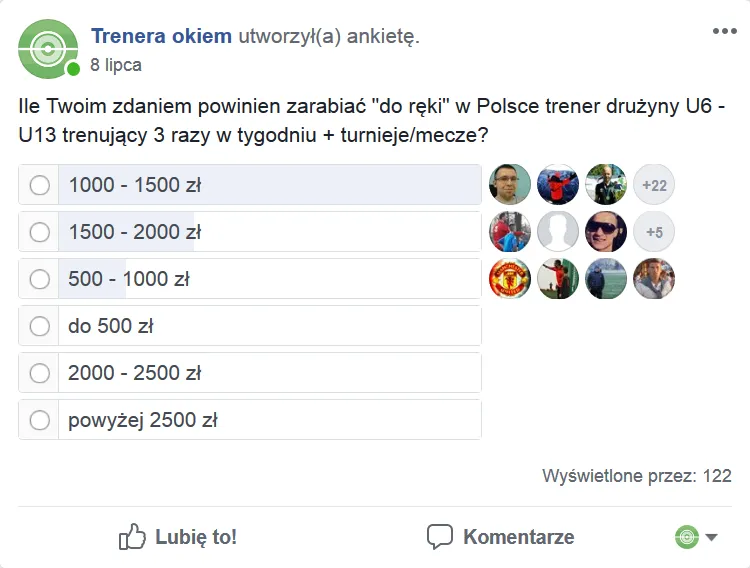Click the 8 lipca post date link
Screen dimensions: 750x568
pyautogui.click(x=115, y=65)
